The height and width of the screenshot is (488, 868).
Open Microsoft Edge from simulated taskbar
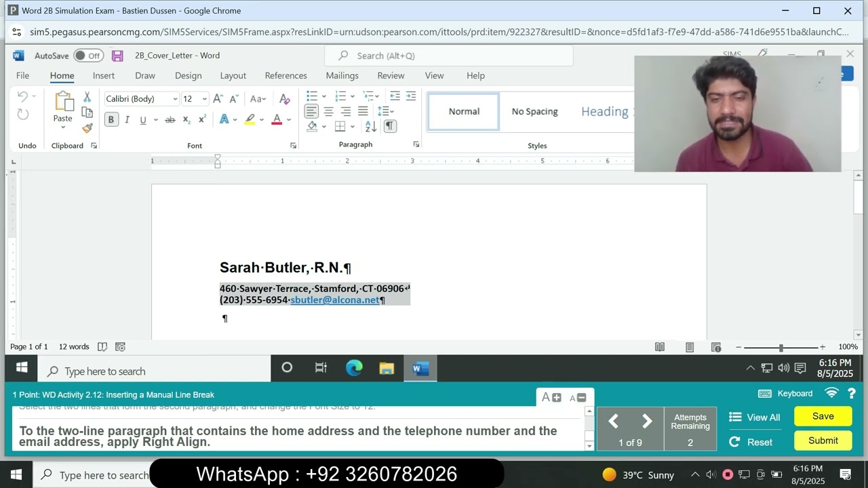[x=354, y=368]
